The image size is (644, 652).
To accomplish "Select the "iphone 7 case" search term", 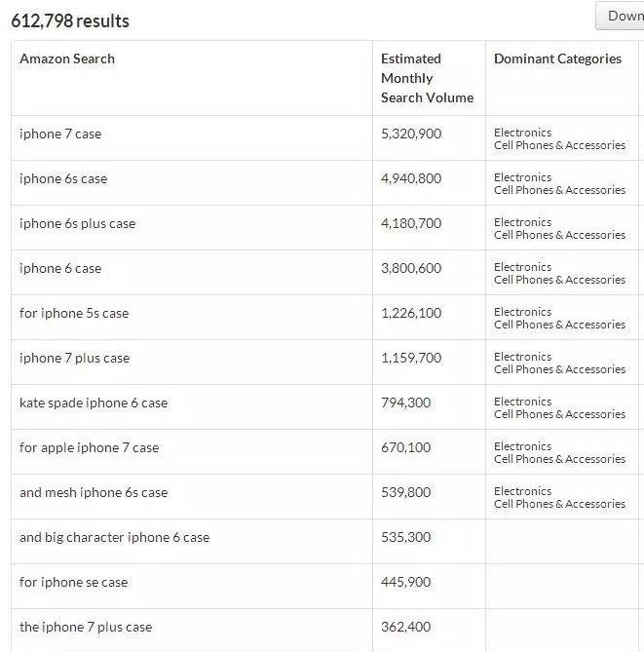I will coord(60,134).
